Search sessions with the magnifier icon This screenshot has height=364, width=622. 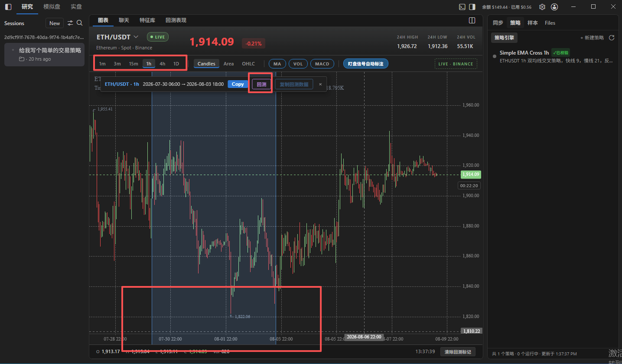pyautogui.click(x=80, y=23)
